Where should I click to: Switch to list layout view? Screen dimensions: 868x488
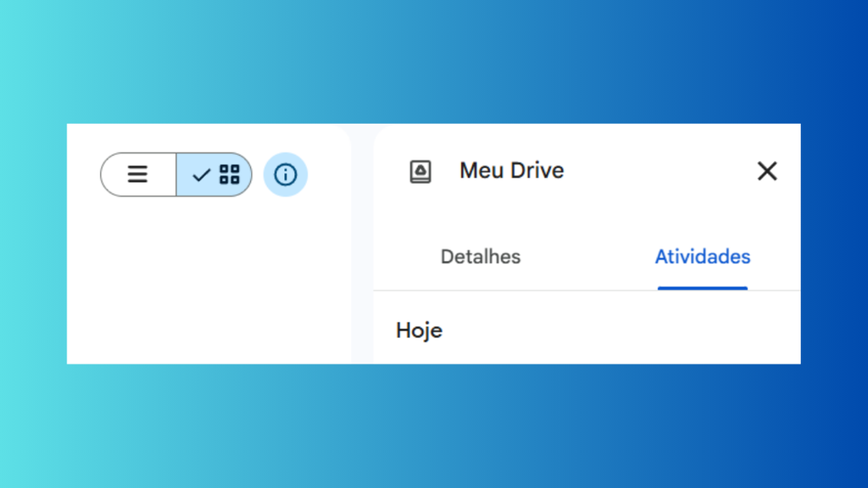point(138,175)
